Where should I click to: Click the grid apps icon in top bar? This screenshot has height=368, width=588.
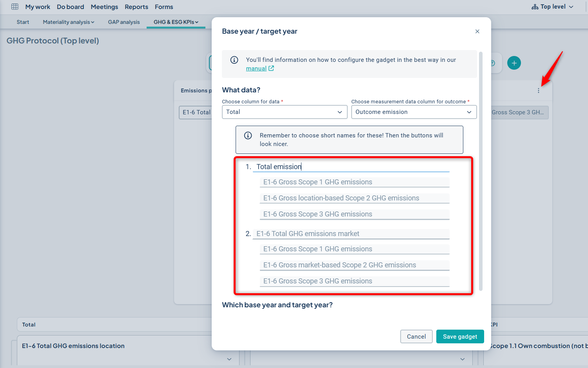point(15,7)
